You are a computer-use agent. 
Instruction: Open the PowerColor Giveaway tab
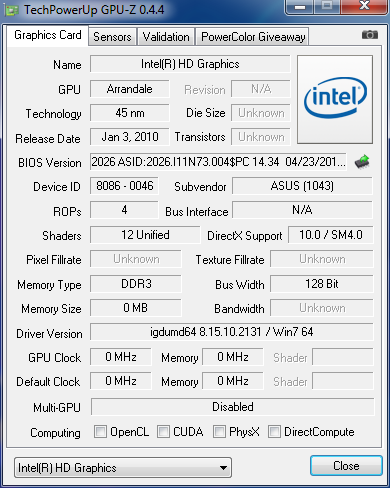click(x=253, y=37)
